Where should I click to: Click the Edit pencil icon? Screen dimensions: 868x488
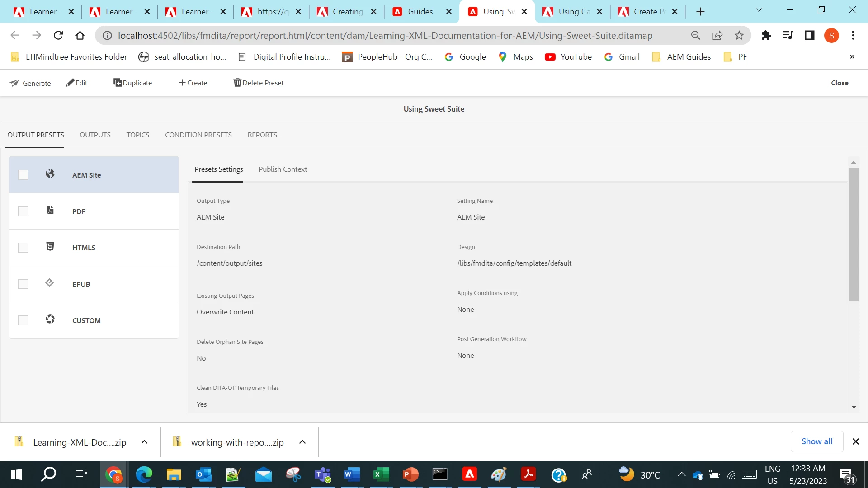tap(70, 83)
